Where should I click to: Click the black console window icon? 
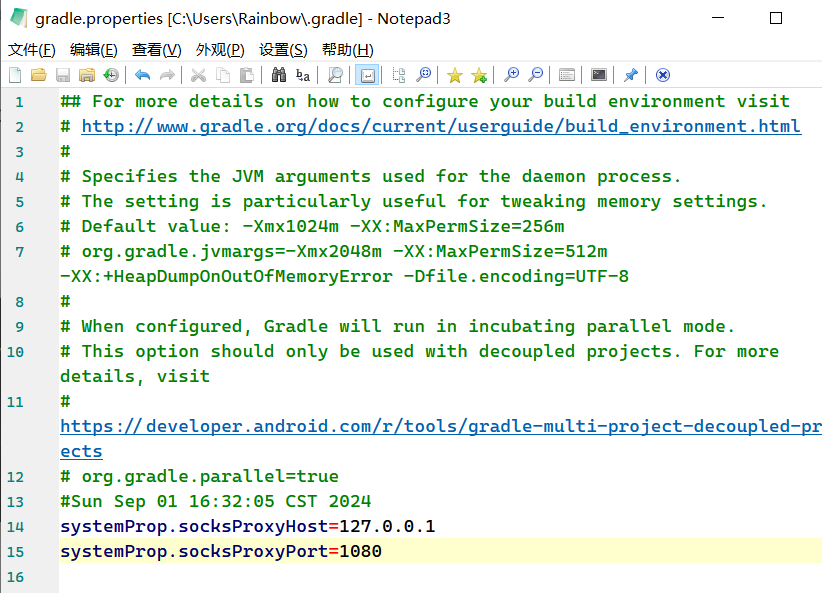[599, 75]
